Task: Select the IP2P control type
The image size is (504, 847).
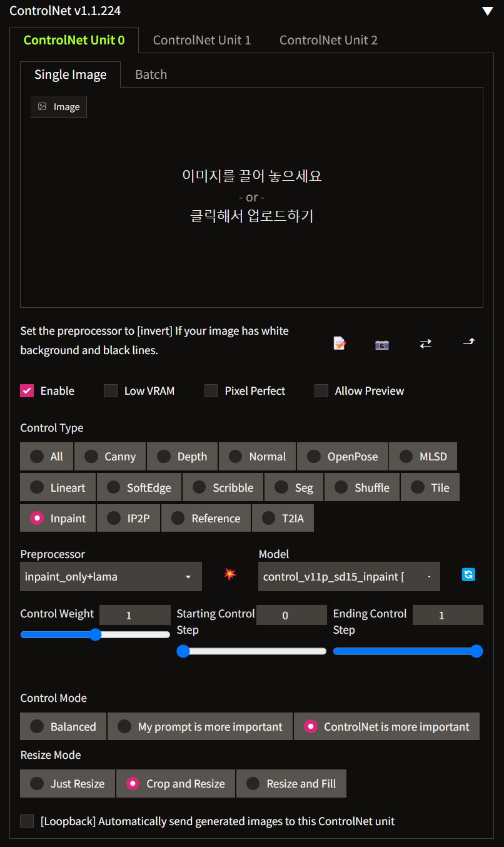Action: [x=128, y=518]
